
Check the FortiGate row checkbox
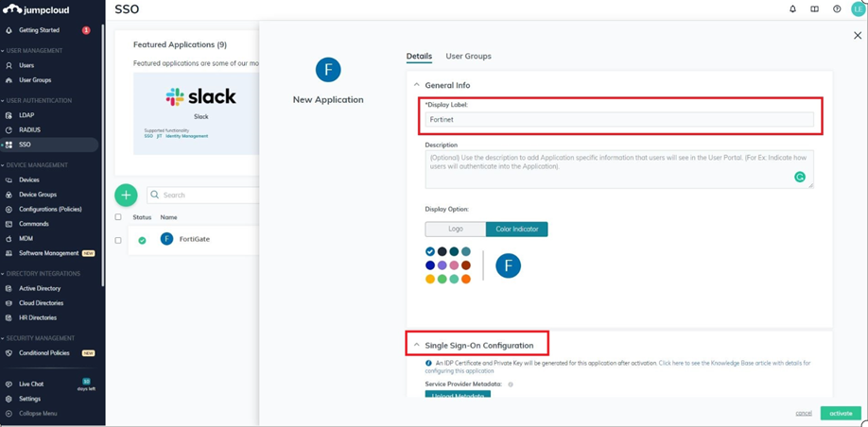[x=118, y=240]
